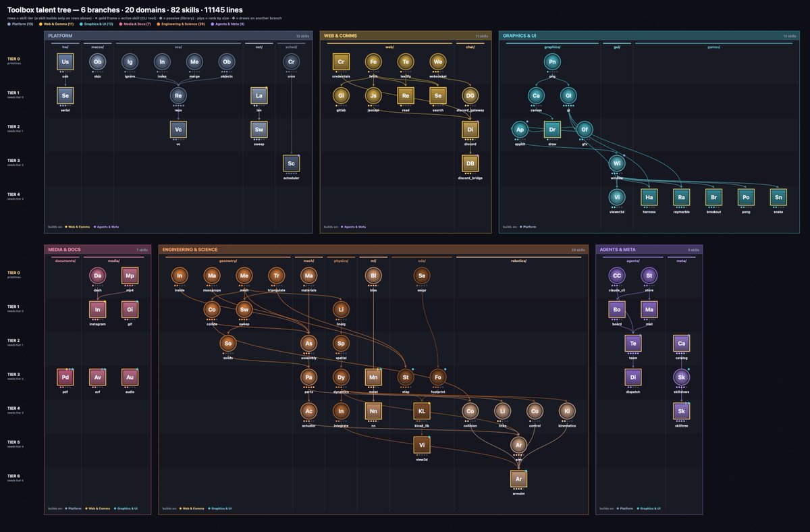Viewport: 810px width, 532px height.
Task: Select the raymarble skill node
Action: (x=682, y=197)
